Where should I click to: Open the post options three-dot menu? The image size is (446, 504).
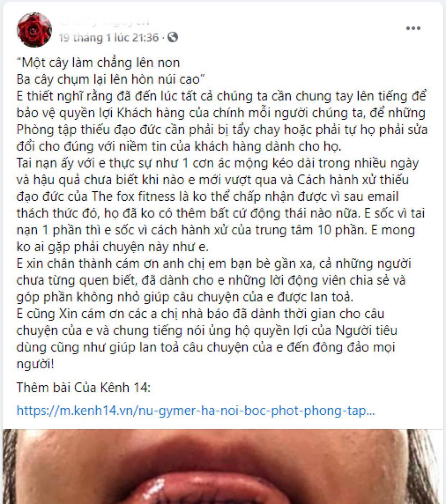[413, 28]
